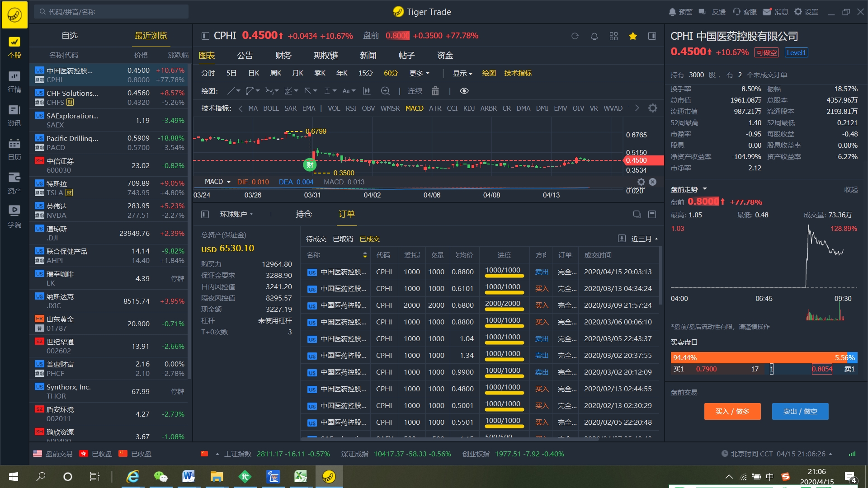The height and width of the screenshot is (488, 868).
Task: Open technical indicator settings gear
Action: click(x=653, y=108)
